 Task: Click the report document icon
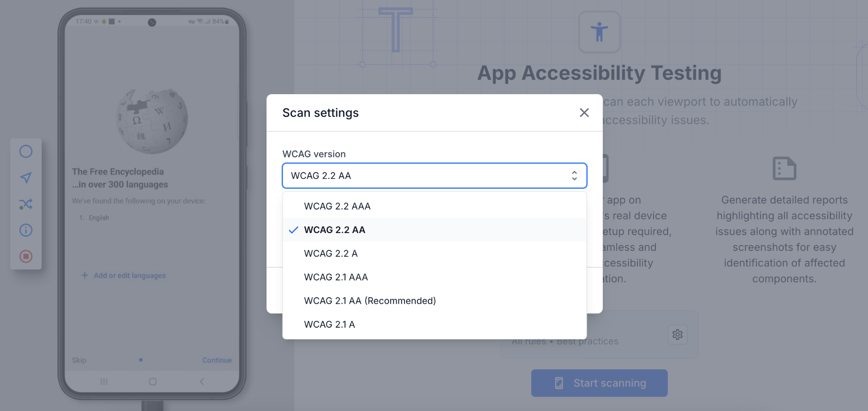pyautogui.click(x=784, y=168)
